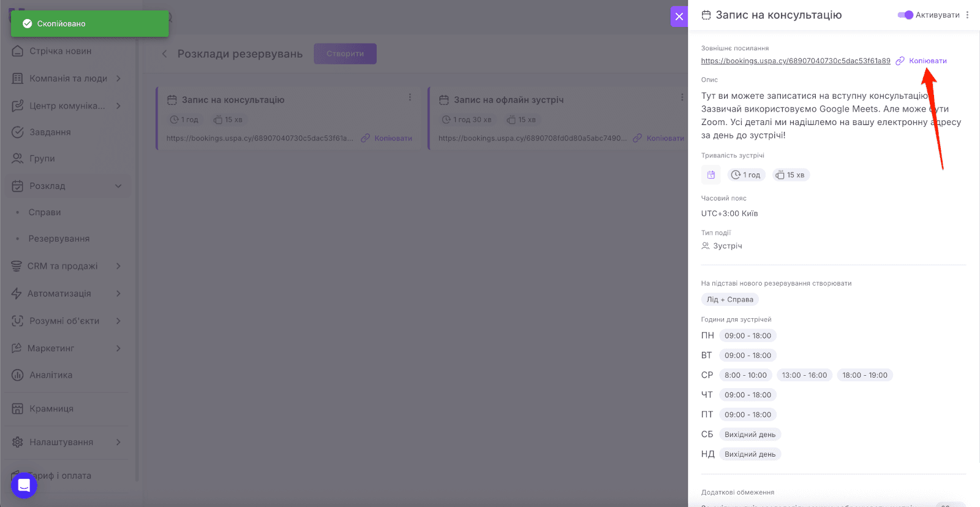Open Аналітика from sidebar
Viewport: 980px width, 507px height.
(x=51, y=375)
